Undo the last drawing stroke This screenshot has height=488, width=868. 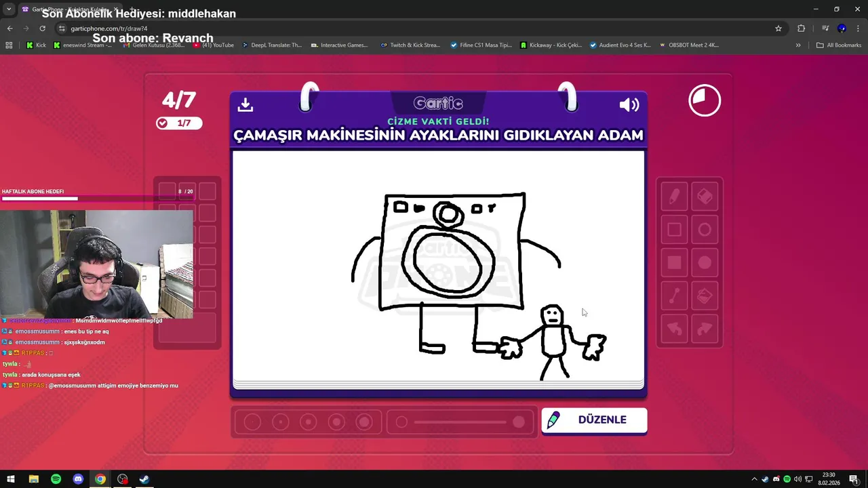(x=674, y=329)
